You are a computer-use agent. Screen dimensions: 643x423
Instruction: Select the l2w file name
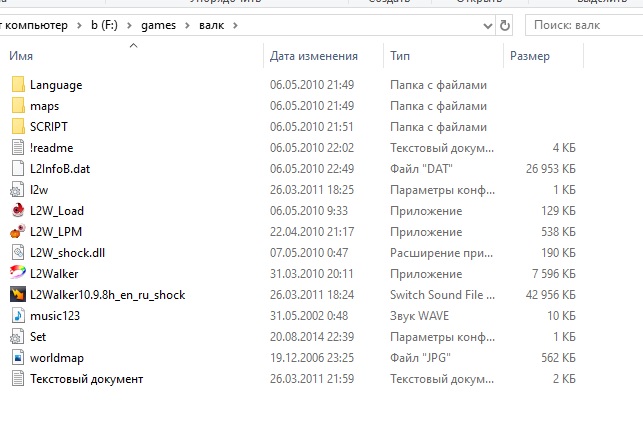[39, 190]
